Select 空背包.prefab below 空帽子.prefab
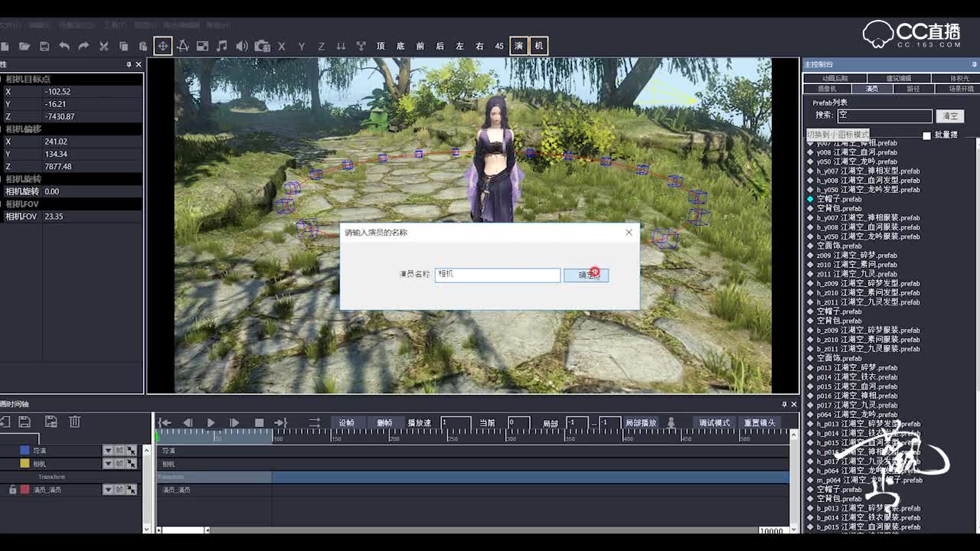The image size is (980, 551). pos(839,208)
